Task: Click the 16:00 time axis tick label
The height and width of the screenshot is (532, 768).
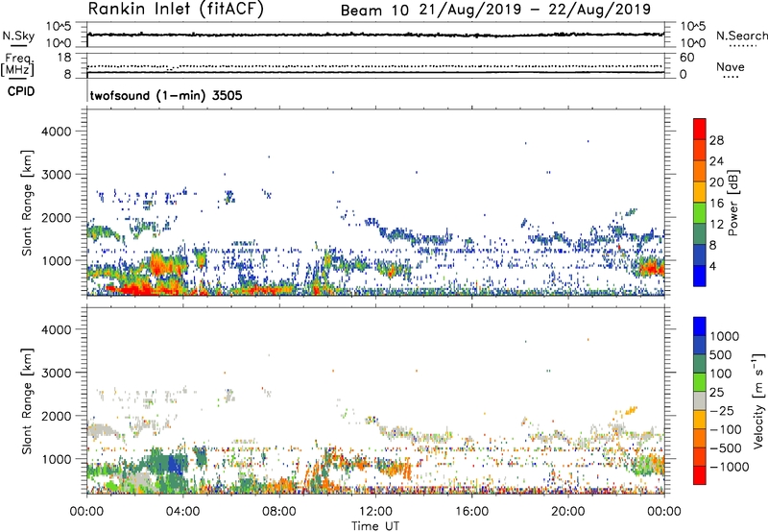Action: pyautogui.click(x=471, y=512)
